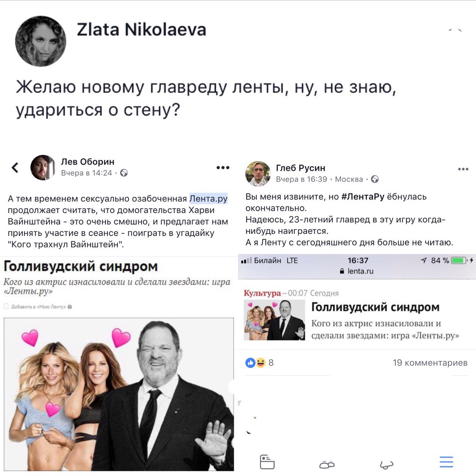This screenshot has width=476, height=476.
Task: Tick the Добавить в «Мою Ленту» checkbox
Action: pos(6,306)
